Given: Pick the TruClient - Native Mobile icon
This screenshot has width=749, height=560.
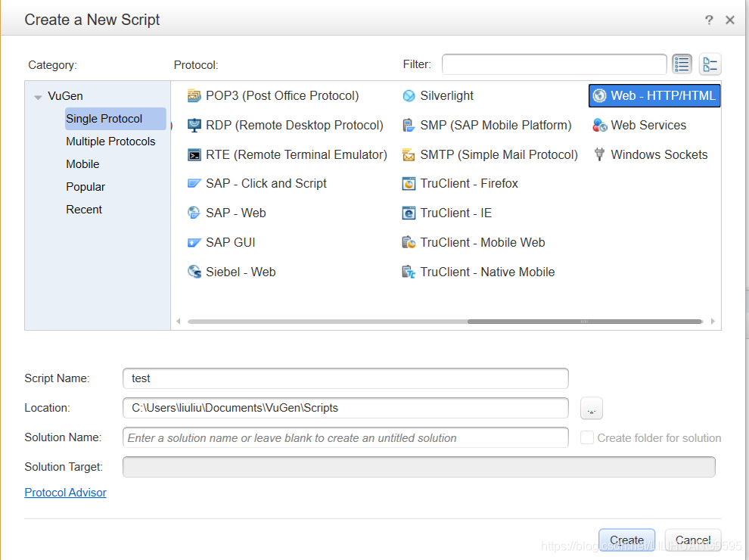Looking at the screenshot, I should (409, 272).
